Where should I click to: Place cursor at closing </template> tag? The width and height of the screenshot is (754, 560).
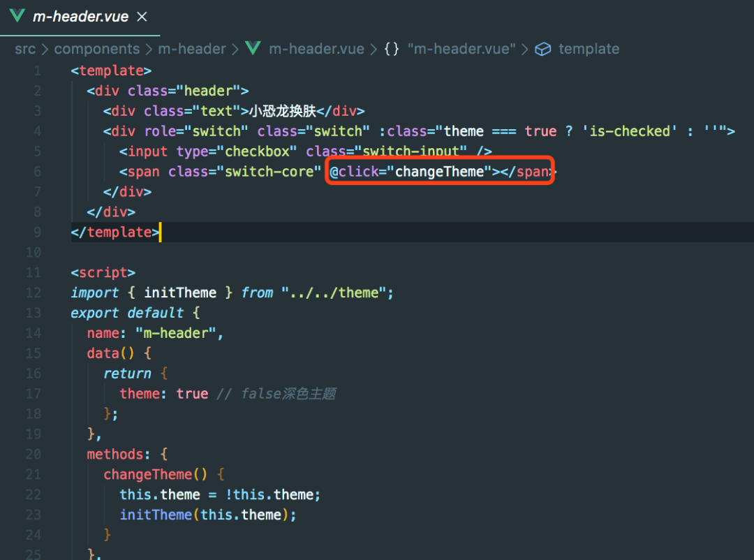pyautogui.click(x=115, y=233)
